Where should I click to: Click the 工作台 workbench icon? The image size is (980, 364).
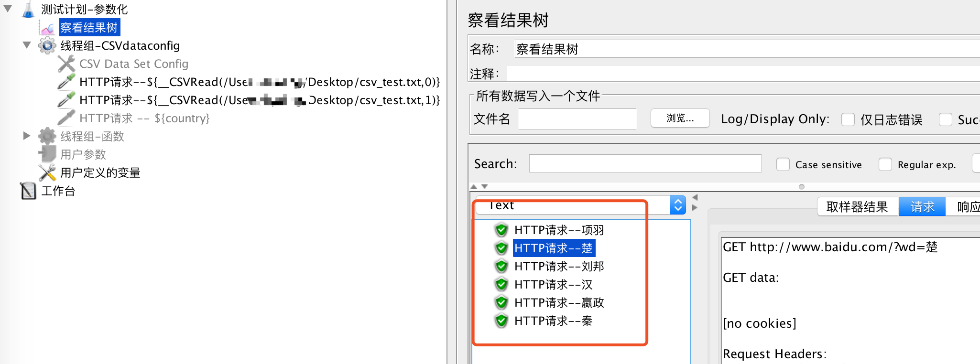29,191
